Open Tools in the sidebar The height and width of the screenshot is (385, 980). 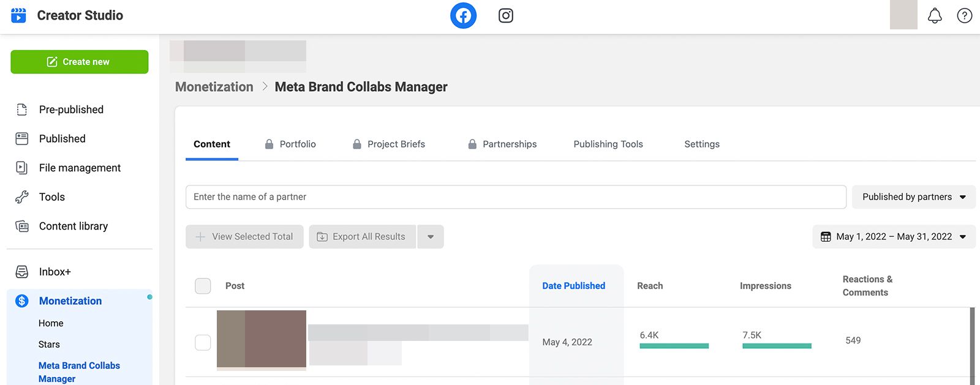tap(52, 197)
